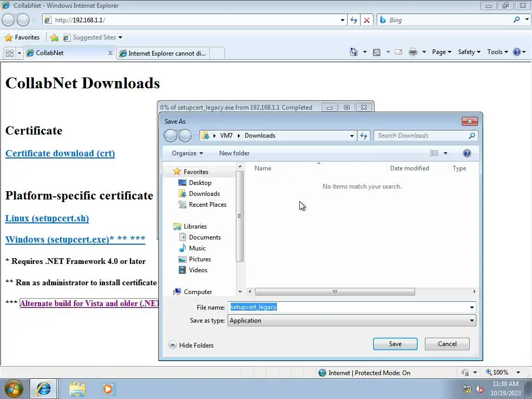Expand Save As path history dropdown

pyautogui.click(x=352, y=136)
